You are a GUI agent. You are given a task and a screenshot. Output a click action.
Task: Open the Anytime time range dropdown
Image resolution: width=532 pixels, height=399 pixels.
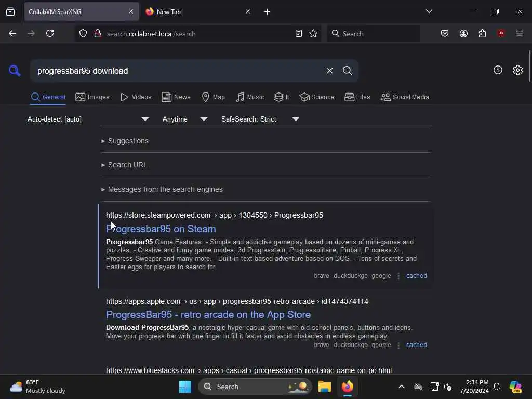pyautogui.click(x=184, y=119)
